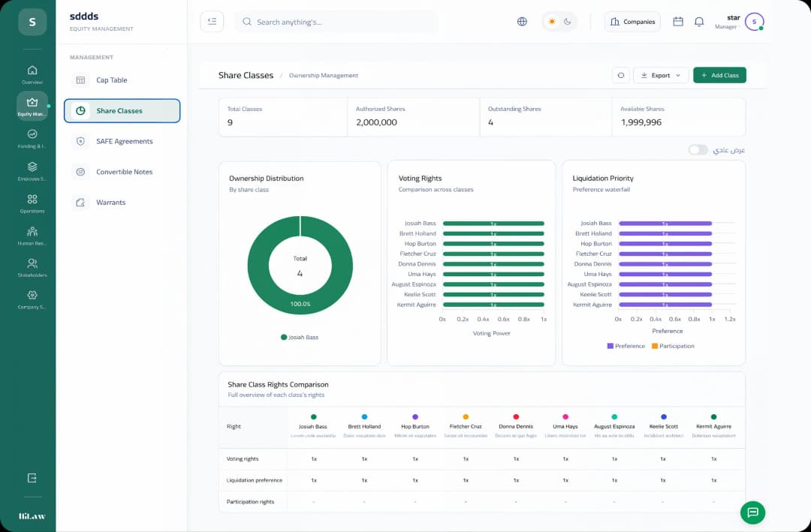Open the Export dropdown
This screenshot has height=532, width=811.
point(661,75)
